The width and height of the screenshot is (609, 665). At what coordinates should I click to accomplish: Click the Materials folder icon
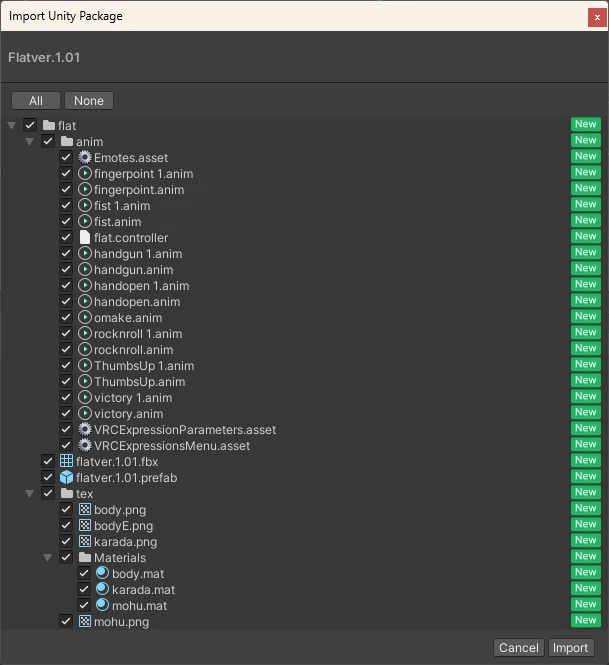click(85, 557)
